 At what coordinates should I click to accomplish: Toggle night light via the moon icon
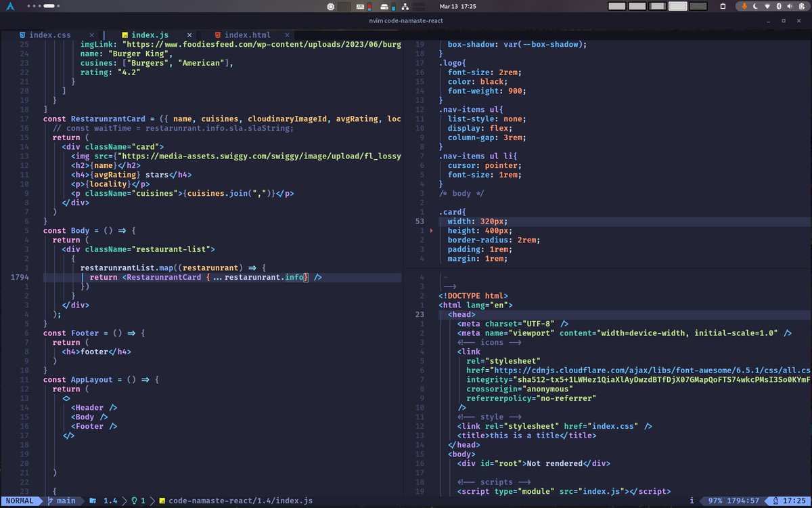coord(756,6)
